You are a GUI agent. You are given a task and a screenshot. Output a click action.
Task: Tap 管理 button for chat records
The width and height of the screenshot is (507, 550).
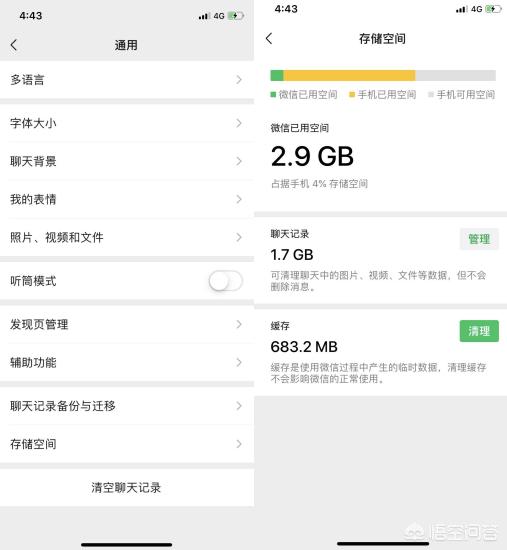[479, 239]
